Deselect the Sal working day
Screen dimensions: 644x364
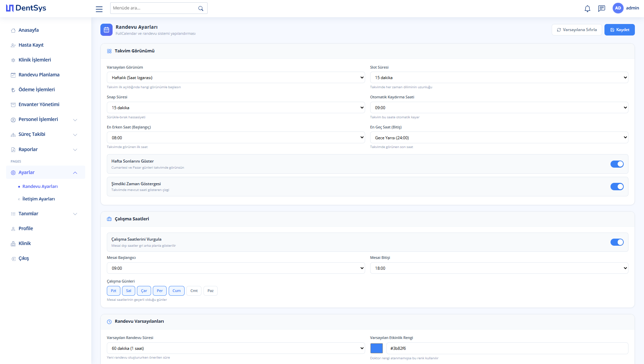tap(128, 291)
